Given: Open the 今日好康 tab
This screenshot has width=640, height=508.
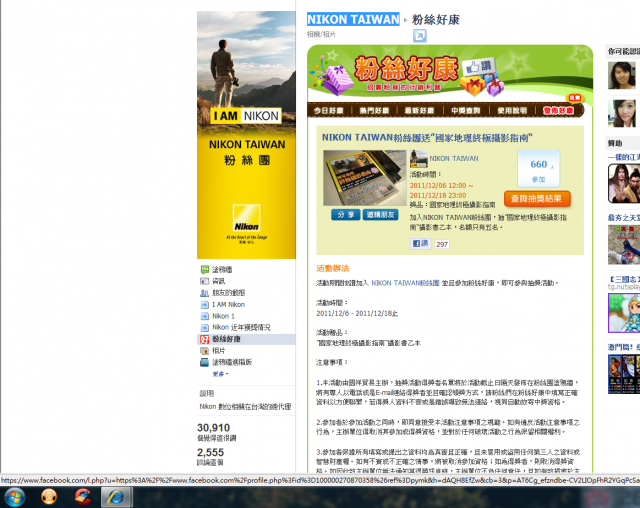Looking at the screenshot, I should tap(329, 111).
